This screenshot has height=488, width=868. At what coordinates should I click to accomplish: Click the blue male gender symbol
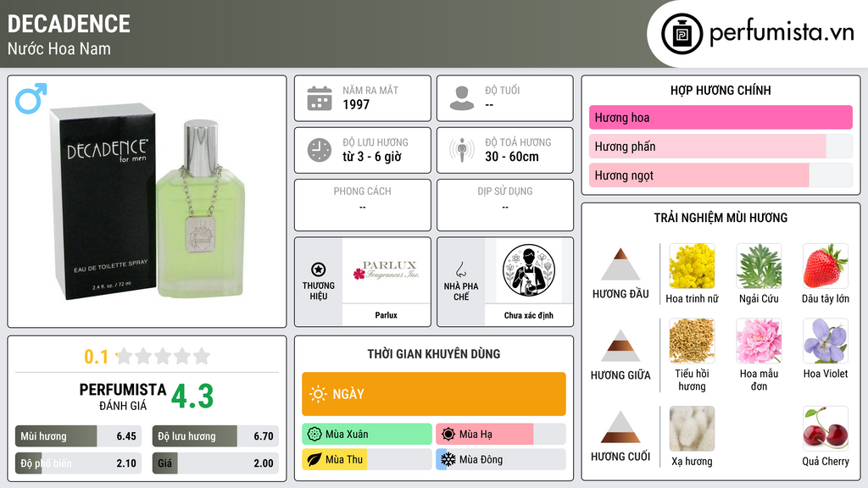(31, 98)
